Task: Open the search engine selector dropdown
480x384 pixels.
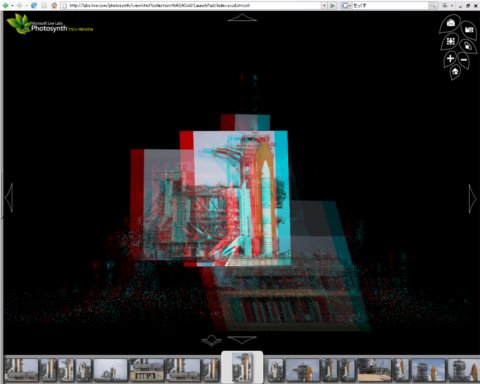Action: [x=346, y=5]
